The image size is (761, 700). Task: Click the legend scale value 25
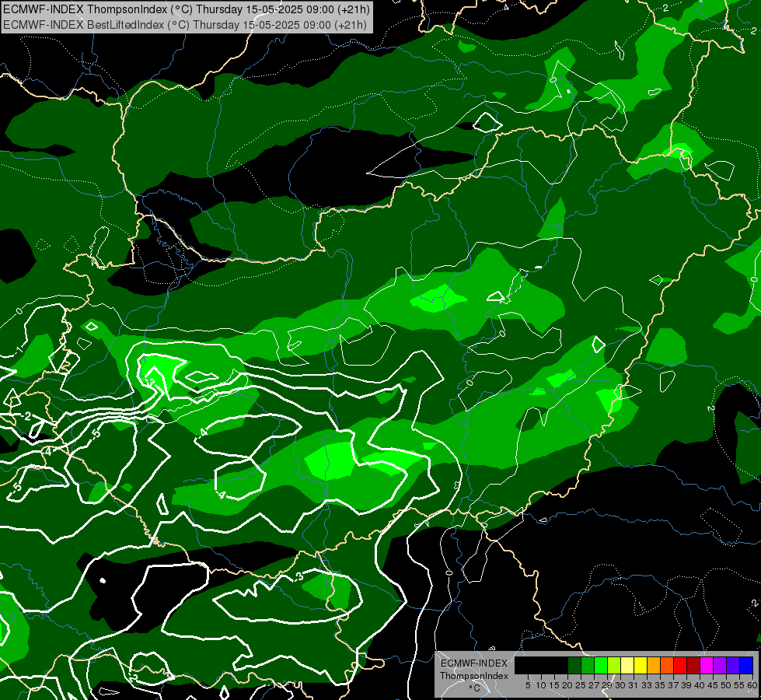581,685
